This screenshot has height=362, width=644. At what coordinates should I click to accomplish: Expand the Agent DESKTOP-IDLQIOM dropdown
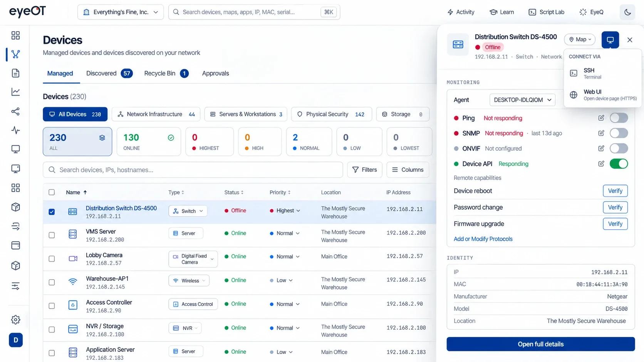[x=522, y=100]
